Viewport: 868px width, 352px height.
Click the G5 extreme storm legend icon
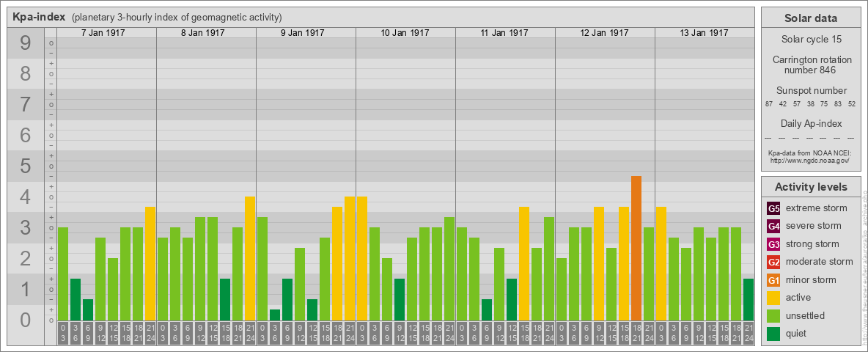click(773, 209)
